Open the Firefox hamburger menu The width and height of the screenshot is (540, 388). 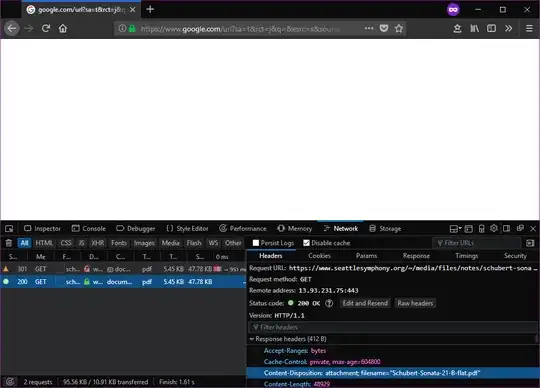pos(529,28)
